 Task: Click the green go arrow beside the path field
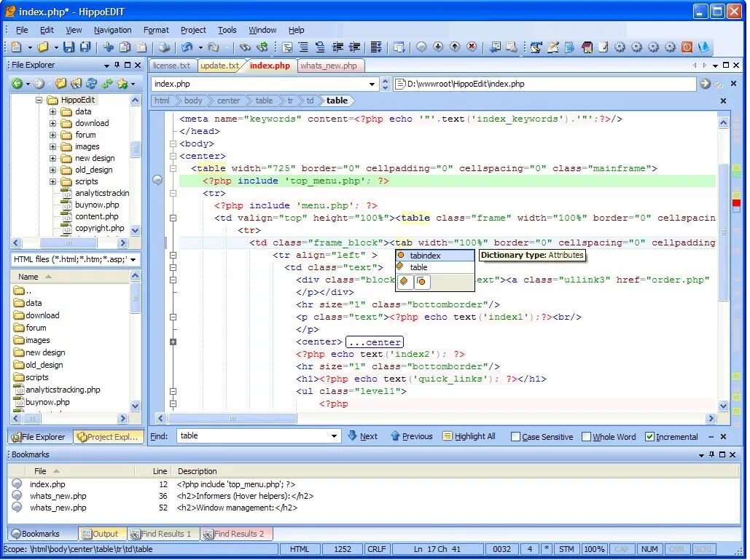705,84
